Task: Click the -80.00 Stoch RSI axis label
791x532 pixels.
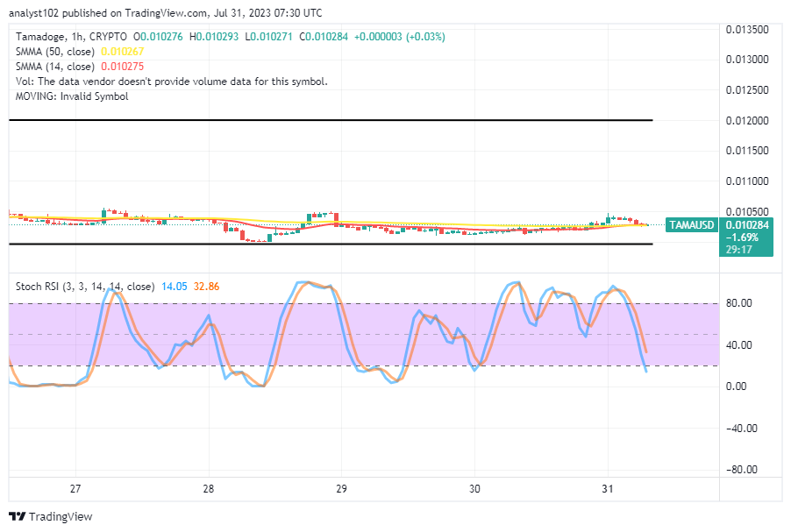Action: [x=742, y=470]
